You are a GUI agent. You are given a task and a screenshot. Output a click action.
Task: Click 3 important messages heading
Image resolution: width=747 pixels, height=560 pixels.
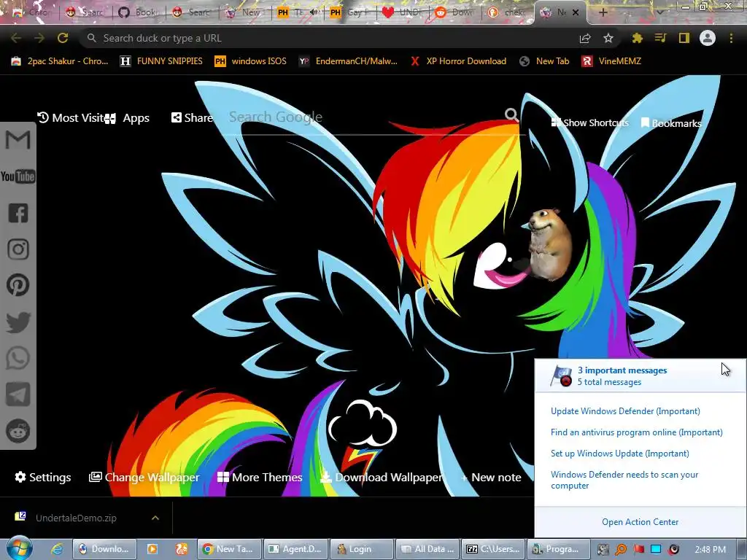tap(622, 370)
